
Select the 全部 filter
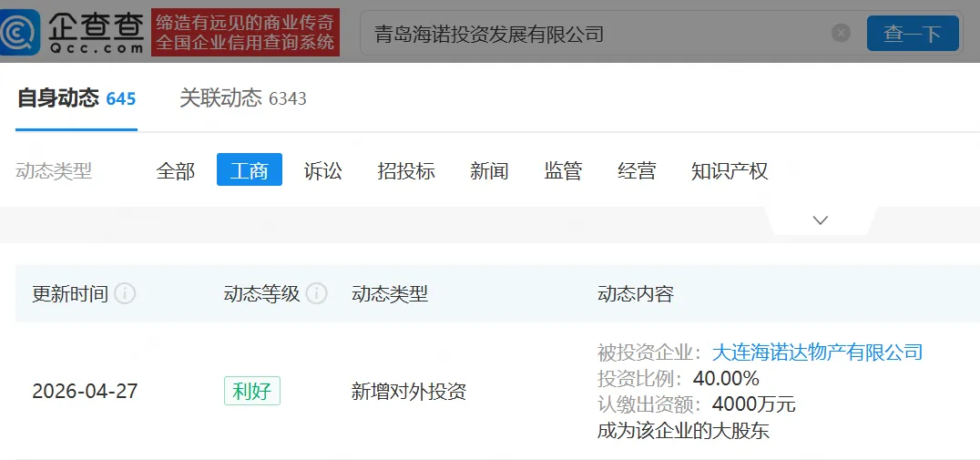(176, 170)
